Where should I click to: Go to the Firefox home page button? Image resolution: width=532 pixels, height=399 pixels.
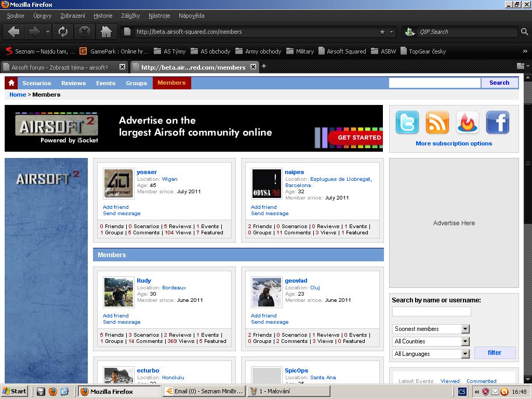pos(106,32)
